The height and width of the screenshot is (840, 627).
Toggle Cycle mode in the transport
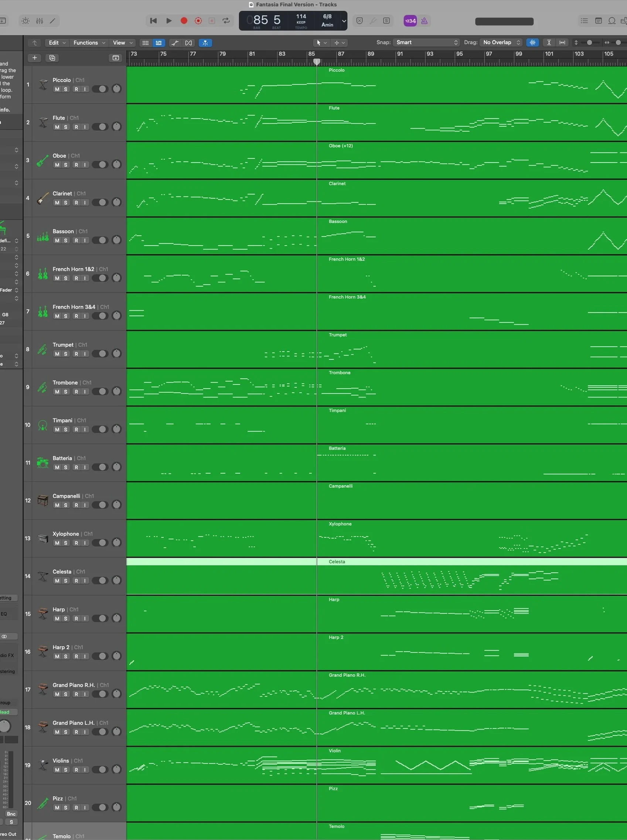point(226,21)
